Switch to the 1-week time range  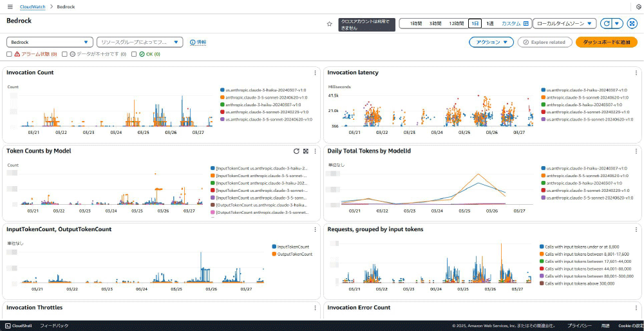[490, 23]
